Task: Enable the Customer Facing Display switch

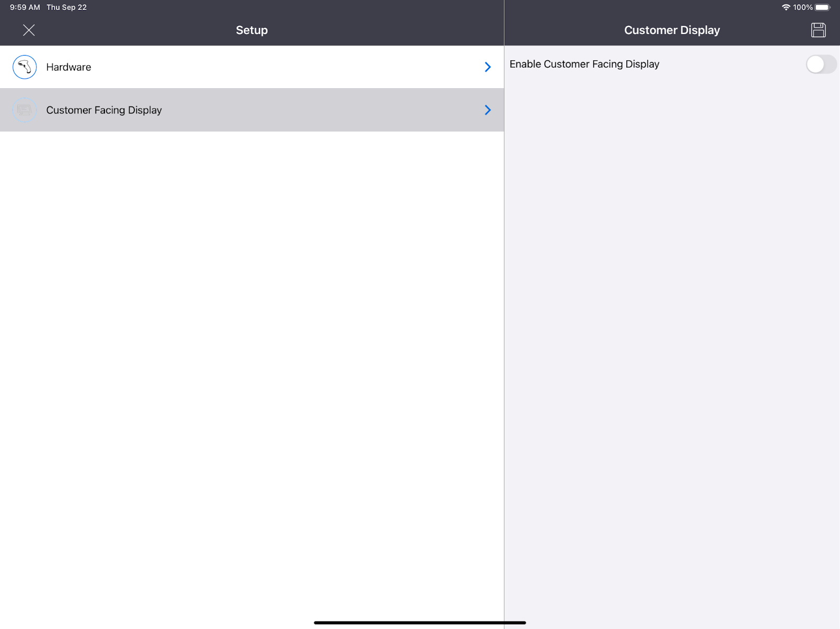Action: 821,65
